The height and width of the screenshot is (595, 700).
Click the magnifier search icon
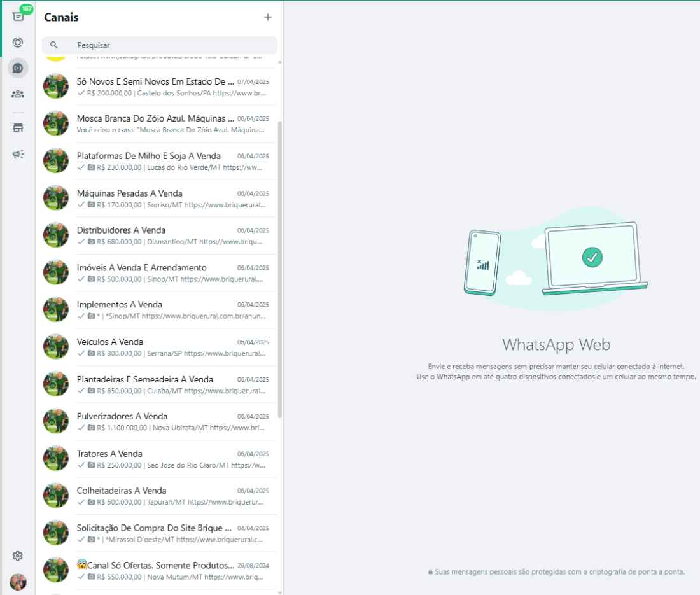pos(53,45)
